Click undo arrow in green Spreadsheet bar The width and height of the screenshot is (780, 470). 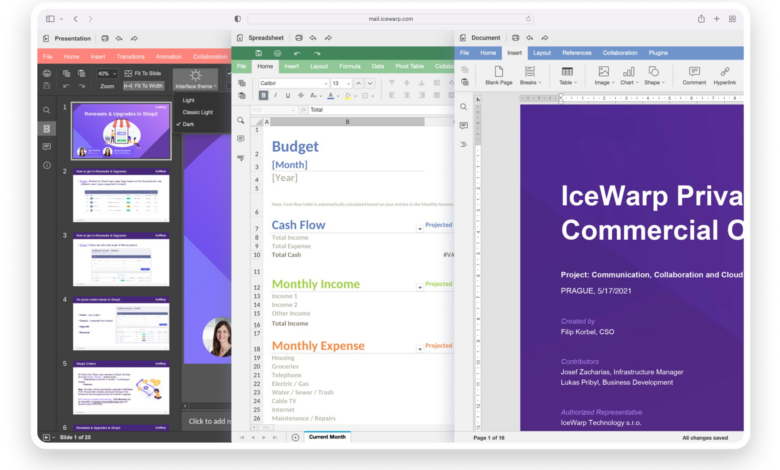click(297, 53)
